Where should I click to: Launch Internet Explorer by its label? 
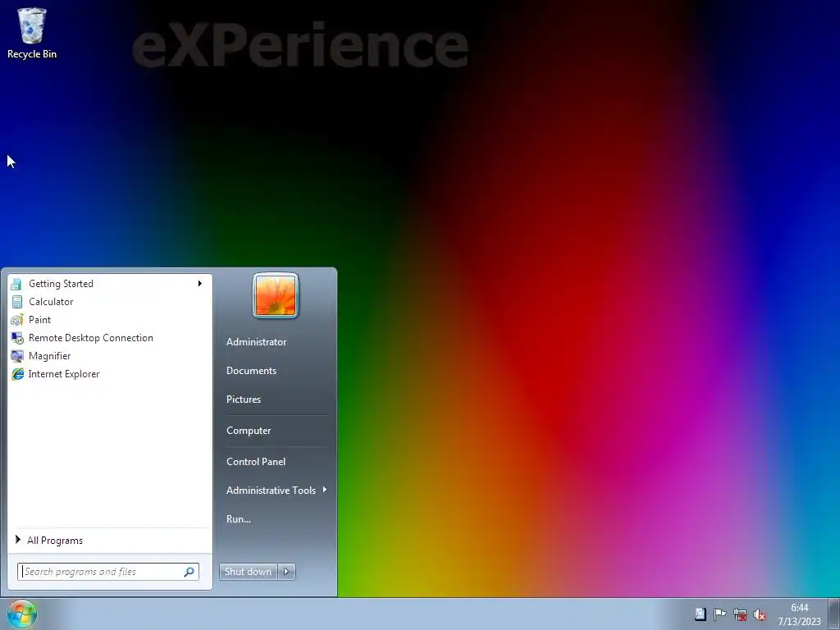[x=64, y=374]
